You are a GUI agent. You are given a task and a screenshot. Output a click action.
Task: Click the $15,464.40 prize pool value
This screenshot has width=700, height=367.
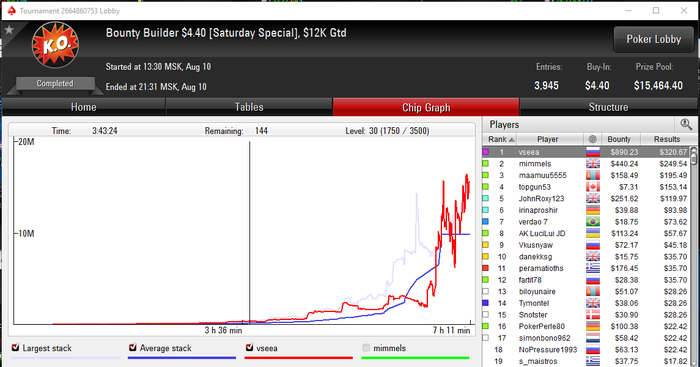click(x=658, y=86)
